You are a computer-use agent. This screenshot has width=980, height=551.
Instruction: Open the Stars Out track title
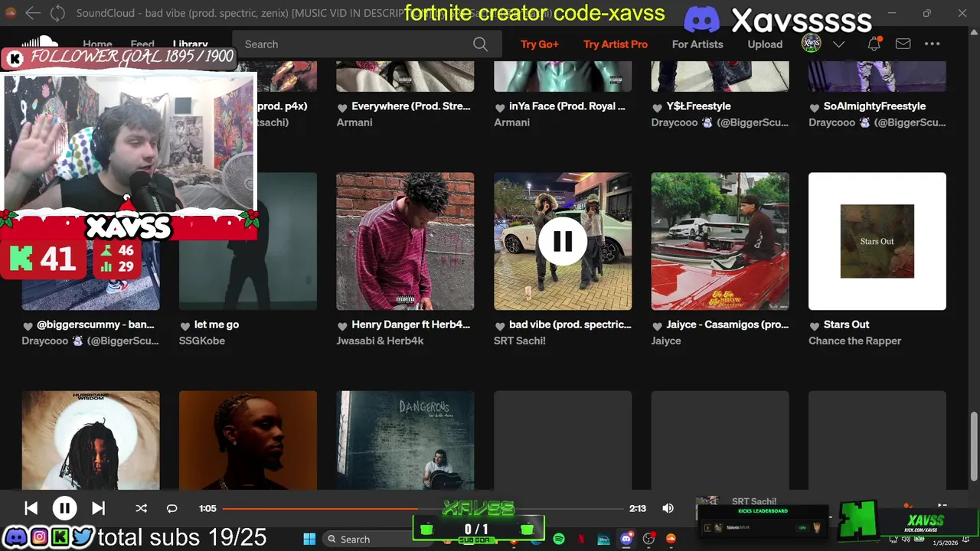coord(846,324)
